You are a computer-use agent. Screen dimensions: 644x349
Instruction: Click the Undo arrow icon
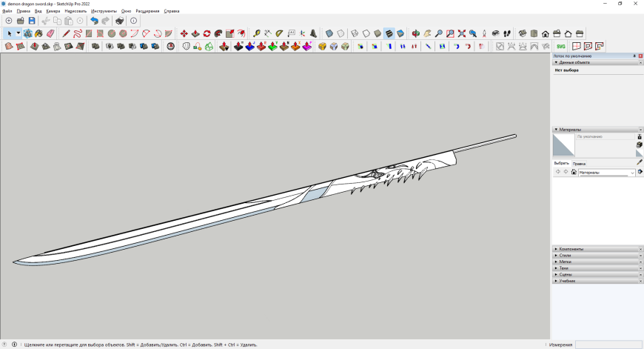click(x=94, y=21)
